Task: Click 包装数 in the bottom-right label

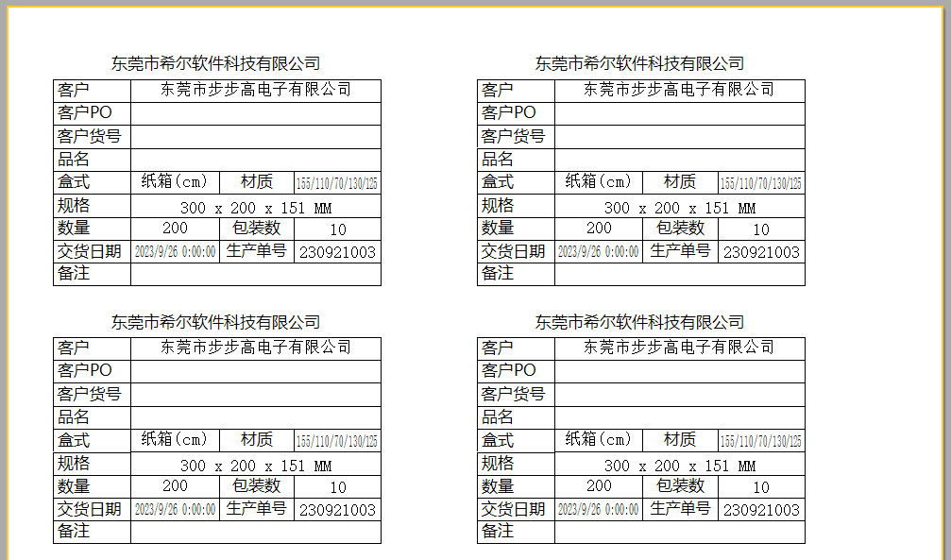Action: point(681,486)
